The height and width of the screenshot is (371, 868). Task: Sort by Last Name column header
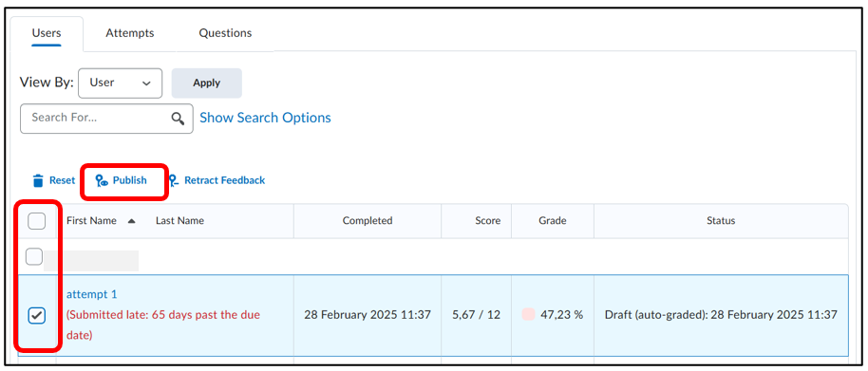point(179,221)
